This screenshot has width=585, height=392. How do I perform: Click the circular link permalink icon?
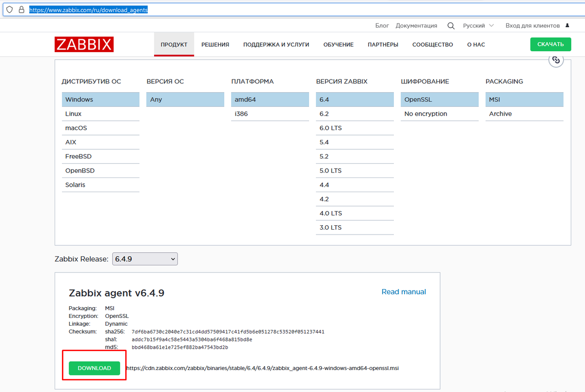[556, 60]
